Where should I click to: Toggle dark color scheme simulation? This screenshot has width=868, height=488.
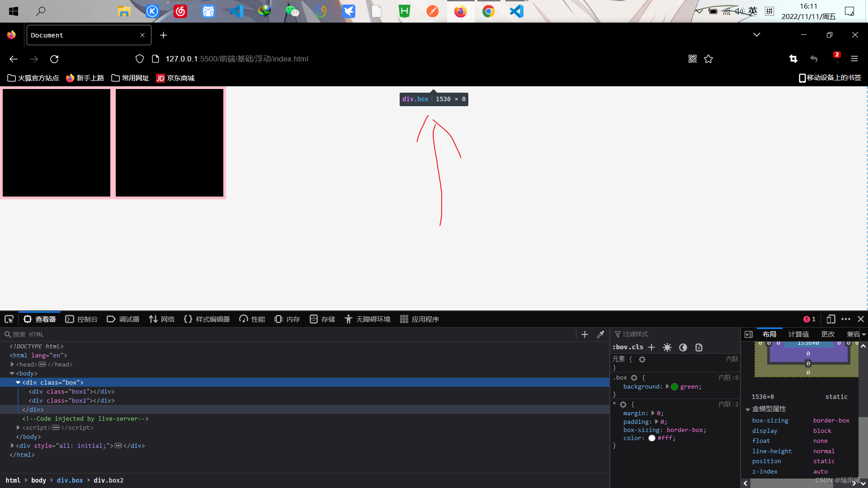(x=683, y=347)
